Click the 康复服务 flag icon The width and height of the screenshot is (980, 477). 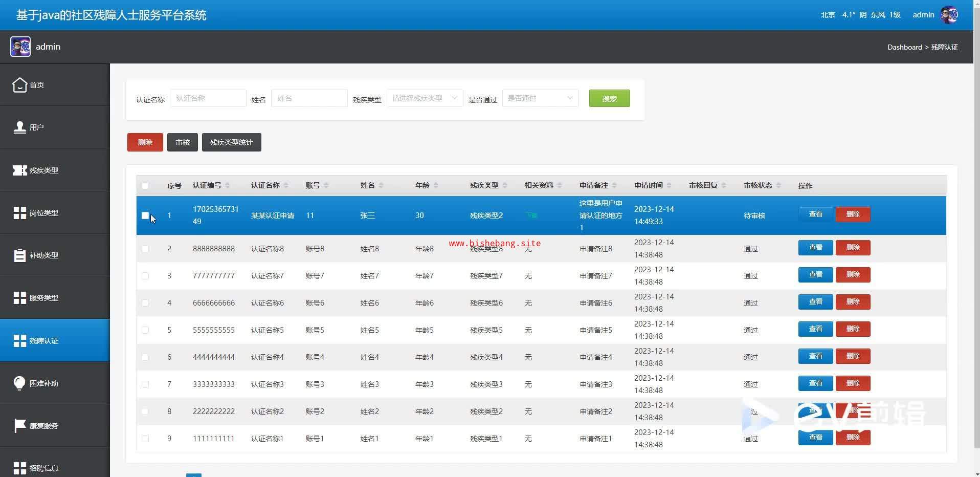click(x=19, y=425)
